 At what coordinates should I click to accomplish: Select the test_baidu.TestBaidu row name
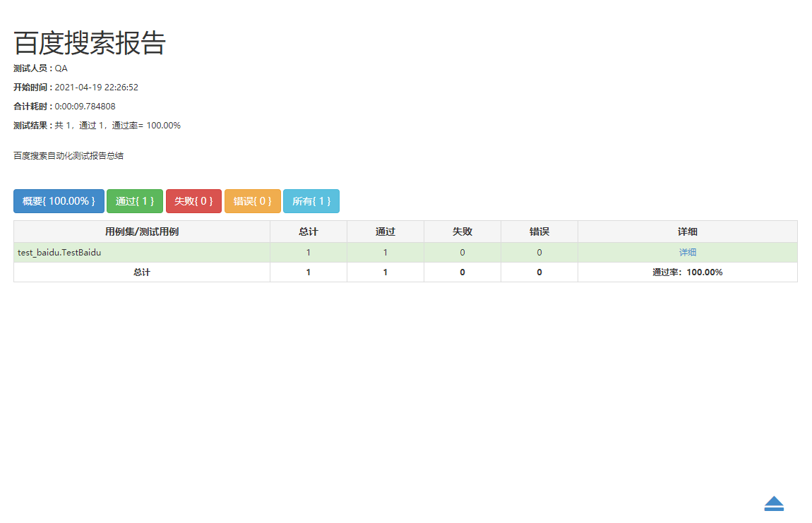tap(59, 252)
